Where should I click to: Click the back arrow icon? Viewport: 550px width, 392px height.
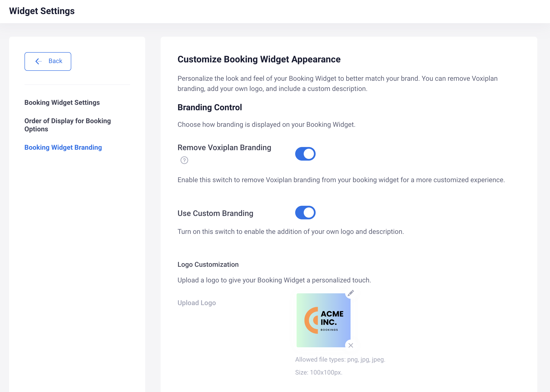[38, 61]
